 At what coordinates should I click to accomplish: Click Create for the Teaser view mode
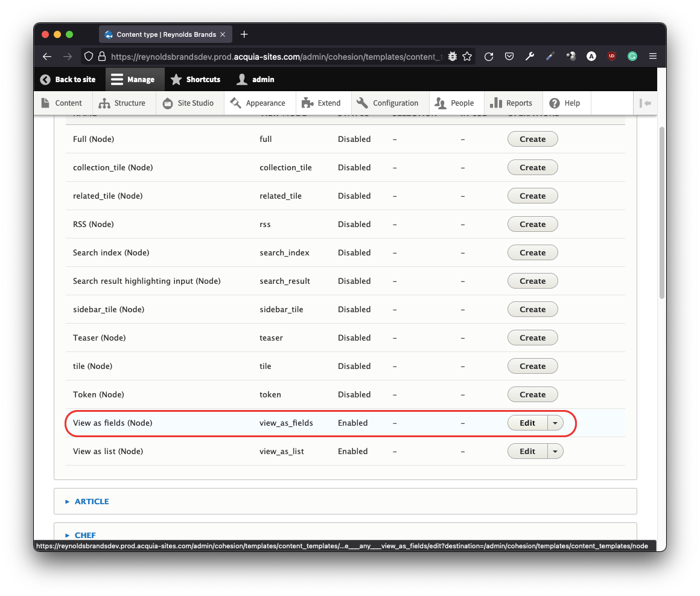pyautogui.click(x=532, y=338)
